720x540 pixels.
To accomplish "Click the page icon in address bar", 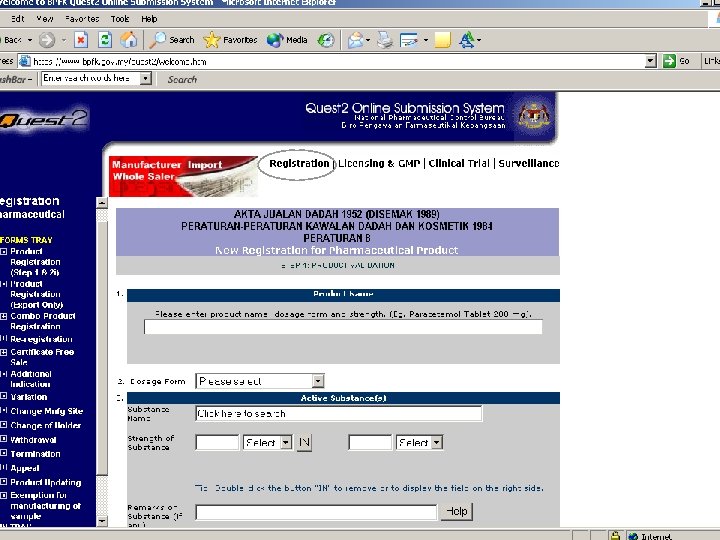I will click(x=25, y=61).
